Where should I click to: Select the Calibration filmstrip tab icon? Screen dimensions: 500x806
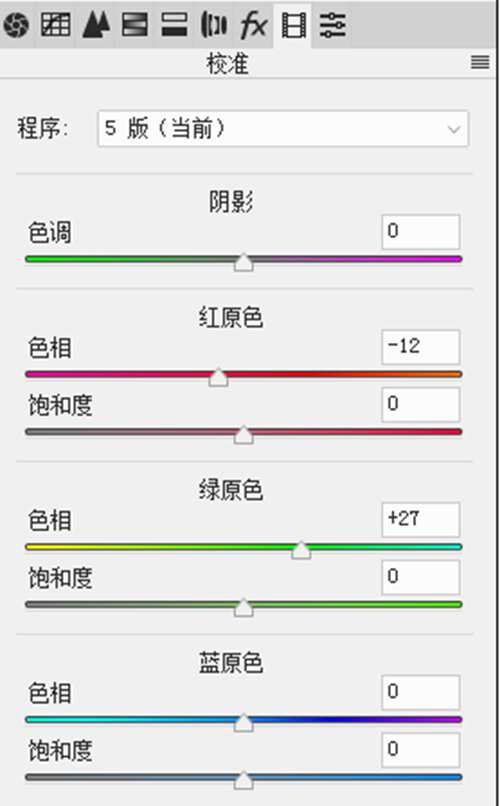[293, 25]
